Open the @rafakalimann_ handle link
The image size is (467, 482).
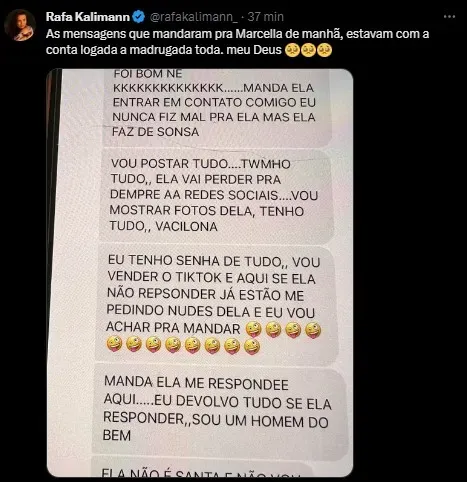click(194, 17)
